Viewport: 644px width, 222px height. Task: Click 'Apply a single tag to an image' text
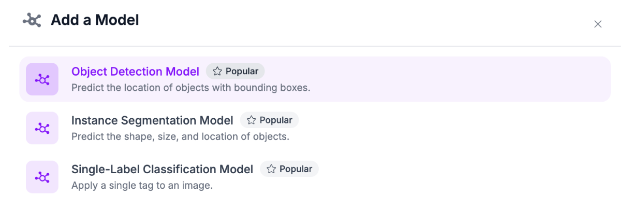click(x=142, y=185)
